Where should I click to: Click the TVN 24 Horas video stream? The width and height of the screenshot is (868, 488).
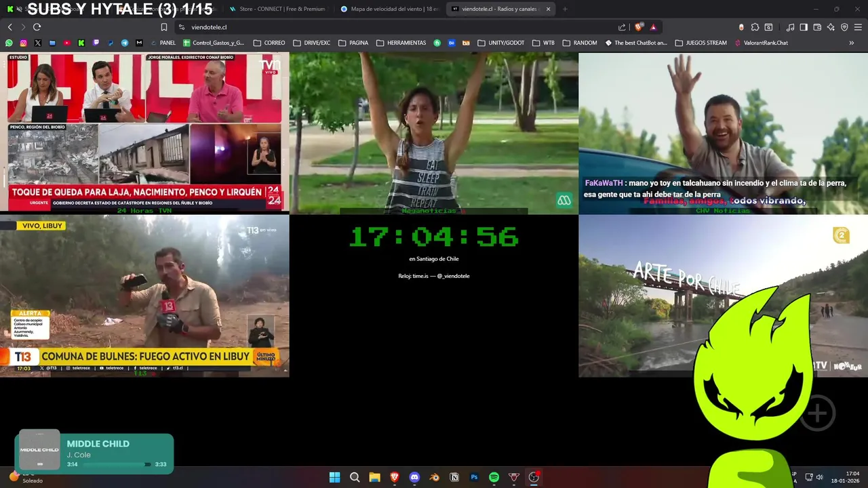coord(144,133)
